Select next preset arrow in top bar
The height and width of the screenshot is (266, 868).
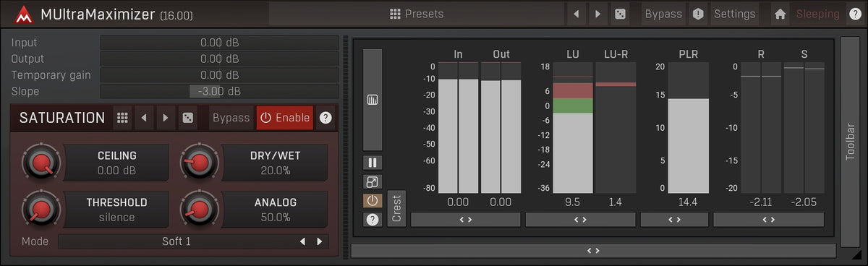click(x=597, y=14)
